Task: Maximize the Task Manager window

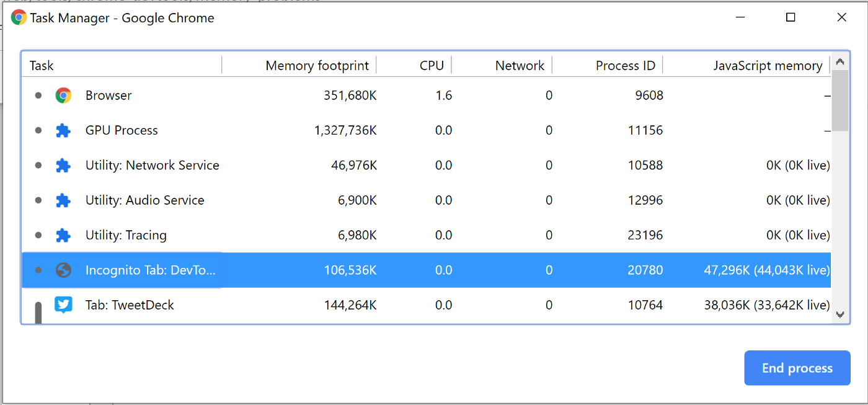Action: pos(790,17)
